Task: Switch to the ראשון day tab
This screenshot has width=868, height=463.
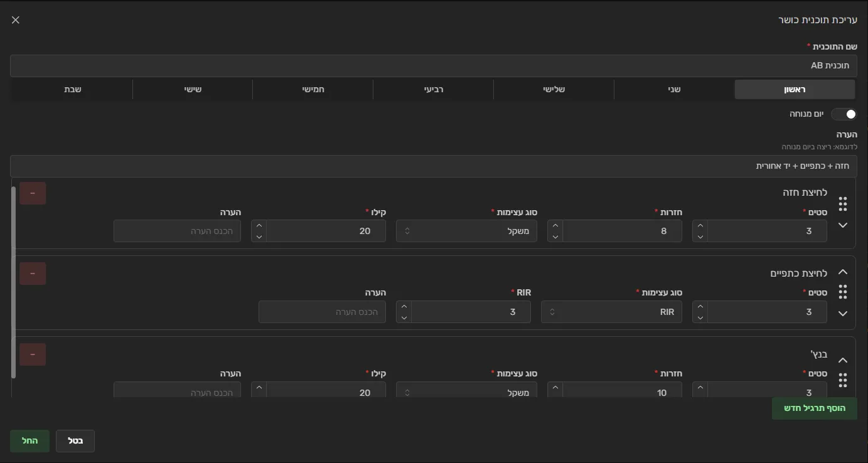Action: 795,89
